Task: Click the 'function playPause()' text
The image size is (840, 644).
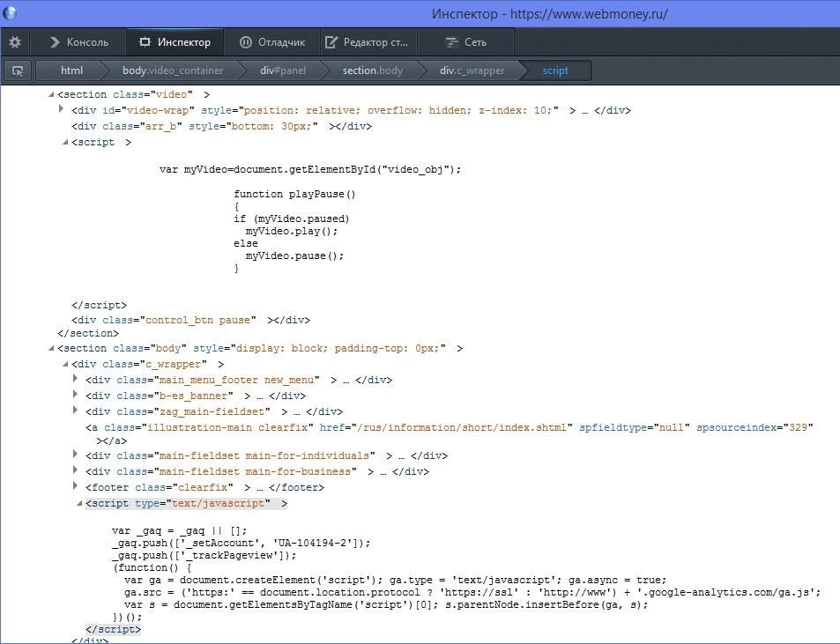Action: [294, 195]
